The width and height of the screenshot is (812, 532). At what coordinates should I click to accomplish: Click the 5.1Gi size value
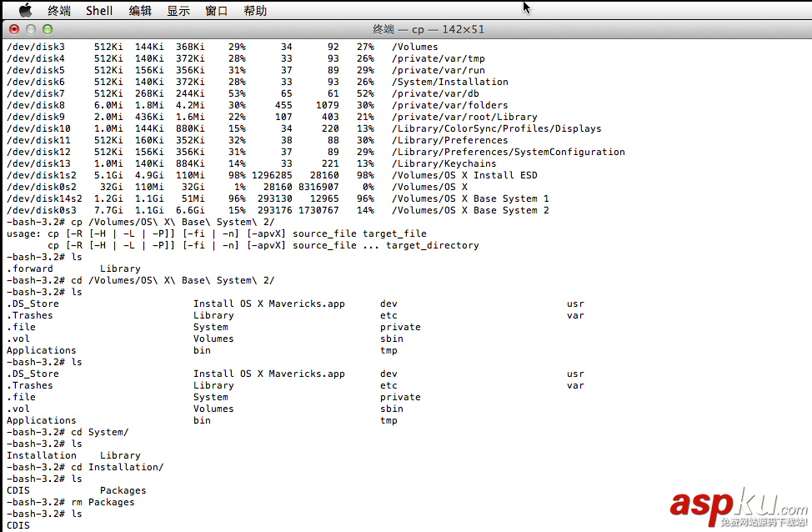[x=108, y=175]
